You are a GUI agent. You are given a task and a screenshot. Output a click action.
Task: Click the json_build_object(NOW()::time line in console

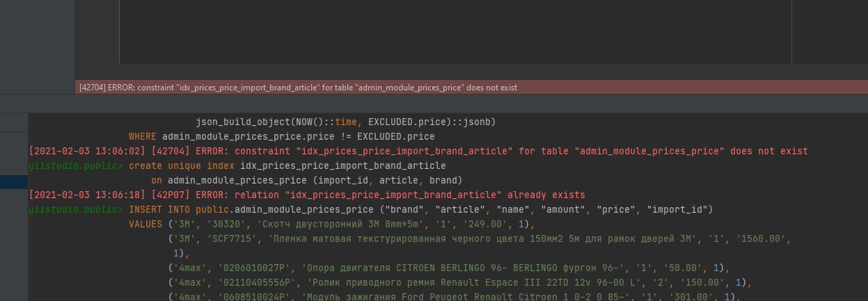[345, 122]
